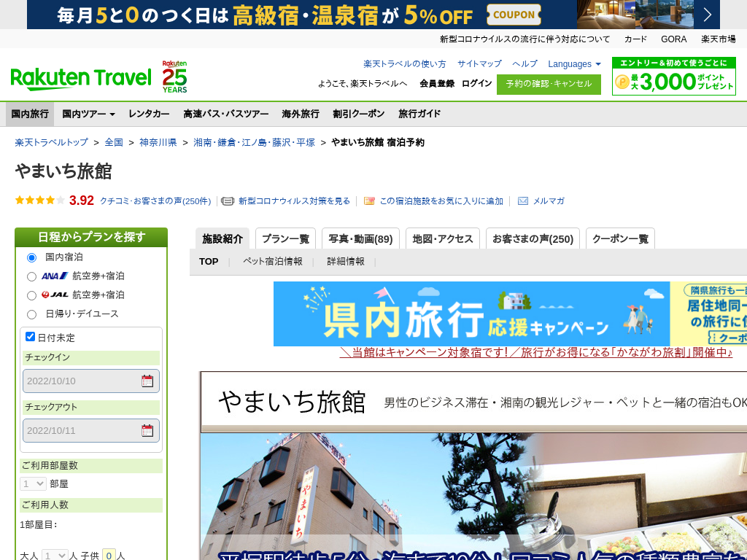Open 楽天トラベルの使い方 link
Viewport: 747px width, 560px height.
pos(404,64)
